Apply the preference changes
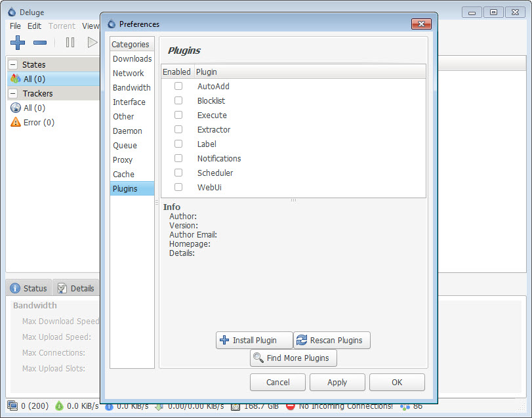Image resolution: width=532 pixels, height=418 pixels. 337,383
